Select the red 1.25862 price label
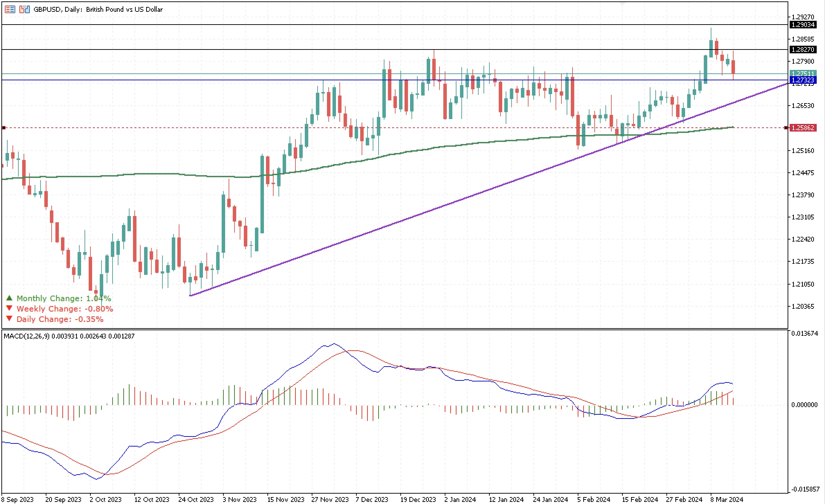 (803, 128)
